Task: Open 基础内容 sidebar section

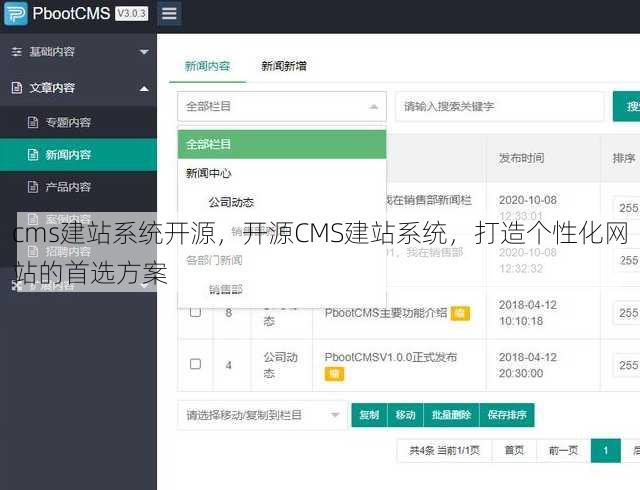Action: [x=78, y=52]
